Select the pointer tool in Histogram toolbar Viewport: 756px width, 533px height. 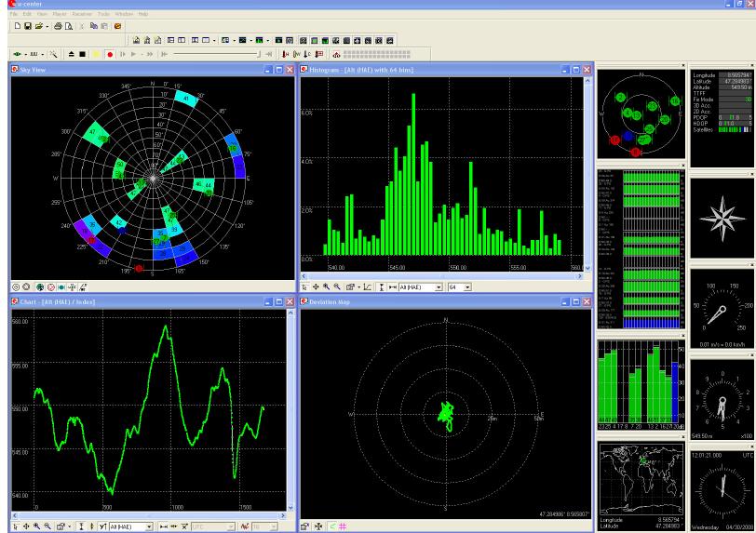coord(304,286)
